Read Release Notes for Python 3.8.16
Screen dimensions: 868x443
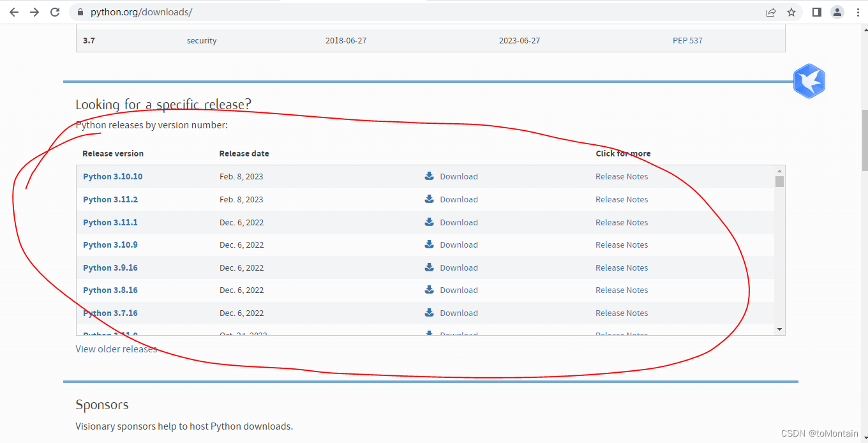pyautogui.click(x=622, y=290)
